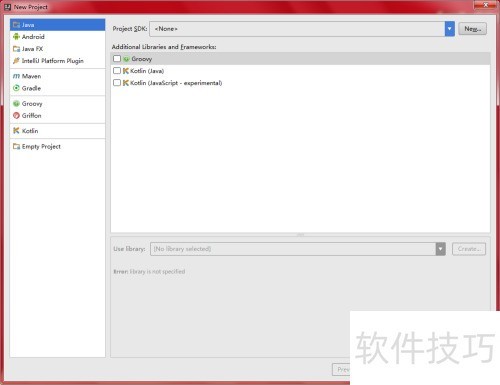Select Gradle project type
The image size is (500, 385).
(58, 88)
